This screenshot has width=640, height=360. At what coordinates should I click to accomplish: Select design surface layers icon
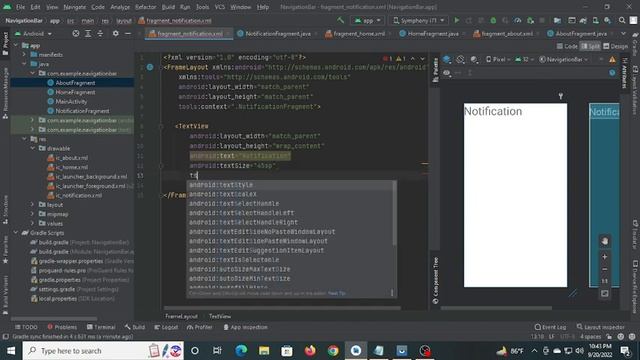pos(447,60)
